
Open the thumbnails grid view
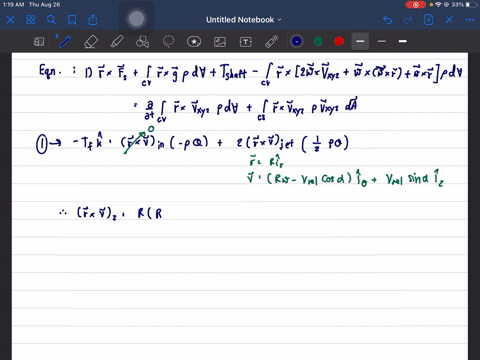(31, 20)
